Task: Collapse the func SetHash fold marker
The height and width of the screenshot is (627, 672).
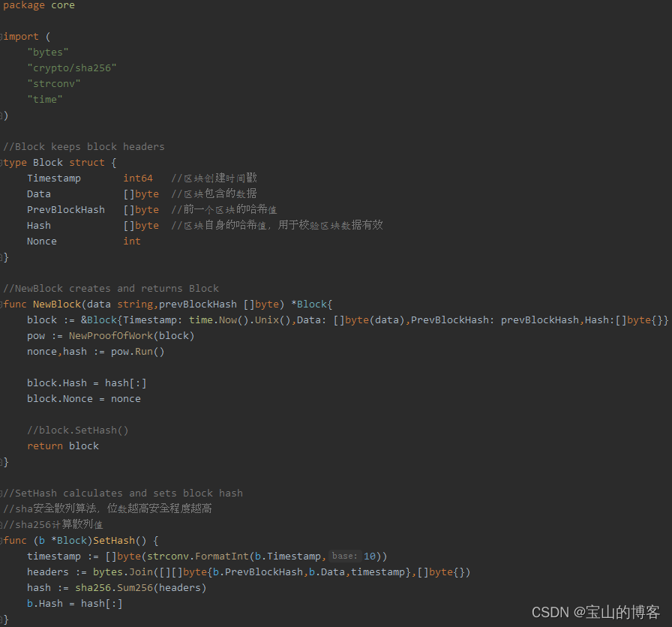Action: (1, 540)
